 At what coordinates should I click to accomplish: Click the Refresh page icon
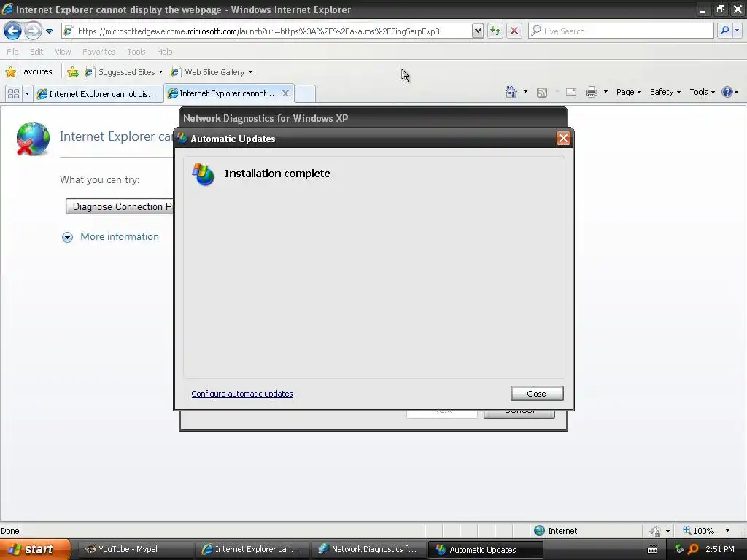(495, 31)
